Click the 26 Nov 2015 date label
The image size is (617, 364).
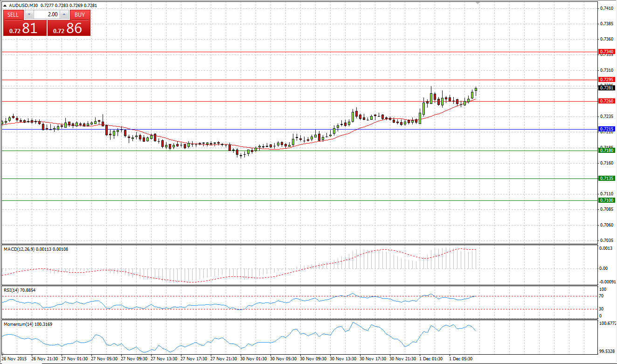click(x=14, y=359)
